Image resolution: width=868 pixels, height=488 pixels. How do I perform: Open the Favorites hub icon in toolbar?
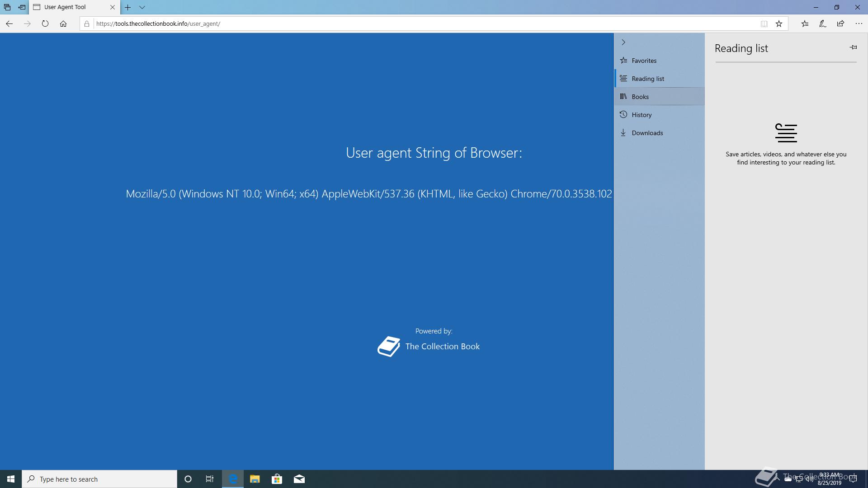coord(805,23)
